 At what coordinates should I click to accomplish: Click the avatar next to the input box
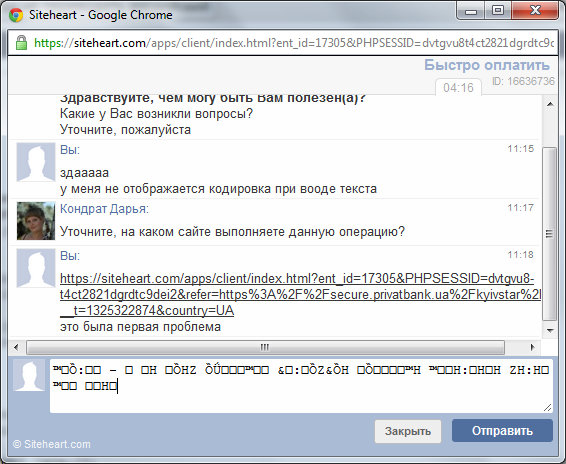tap(29, 375)
